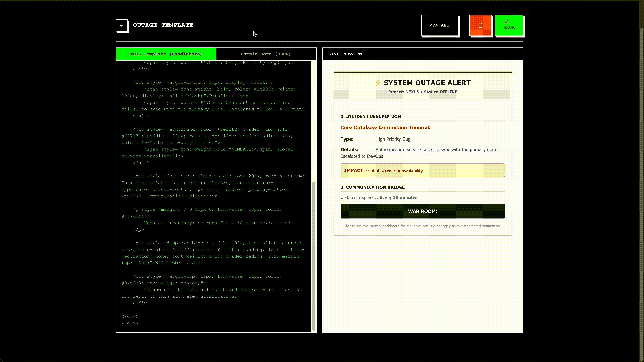Viewport: 644px width, 362px height.
Task: Click the red delete button in the toolbar
Action: (480, 25)
